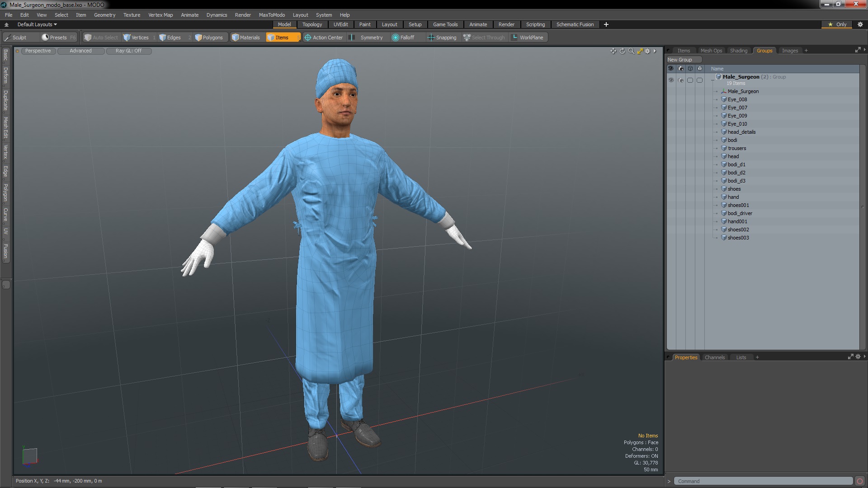
Task: Add a new layout tab with plus
Action: (x=606, y=24)
